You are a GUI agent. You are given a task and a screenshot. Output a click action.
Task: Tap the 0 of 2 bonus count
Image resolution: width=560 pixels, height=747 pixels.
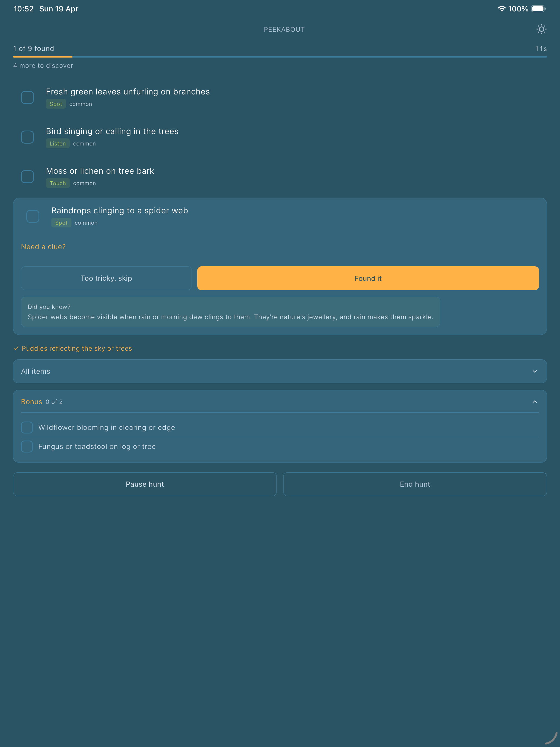[54, 402]
